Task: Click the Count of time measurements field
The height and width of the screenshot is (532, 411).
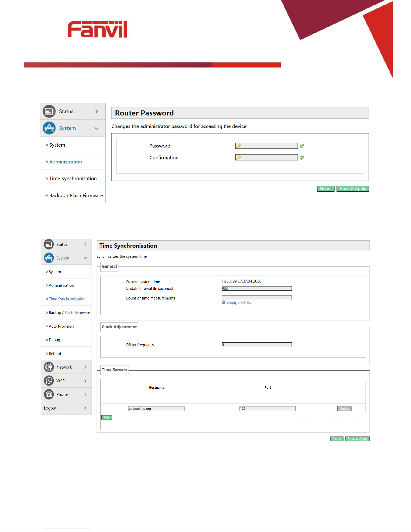Action: tap(257, 298)
